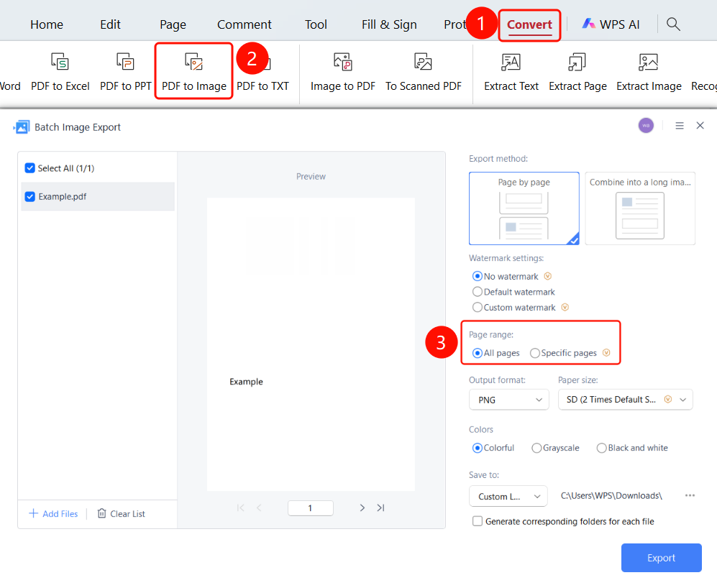Select the Specific pages radio button
717x588 pixels.
point(534,353)
